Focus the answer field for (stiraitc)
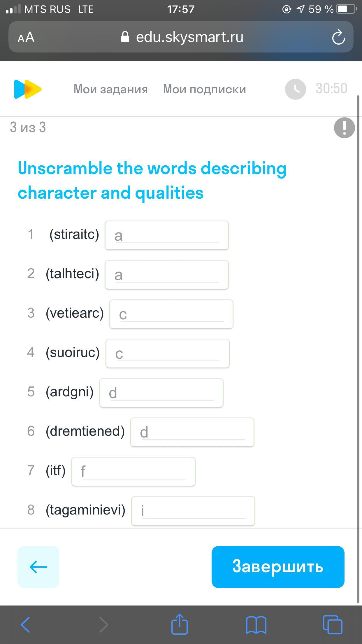Screen dimensions: 362x644 click(166, 235)
